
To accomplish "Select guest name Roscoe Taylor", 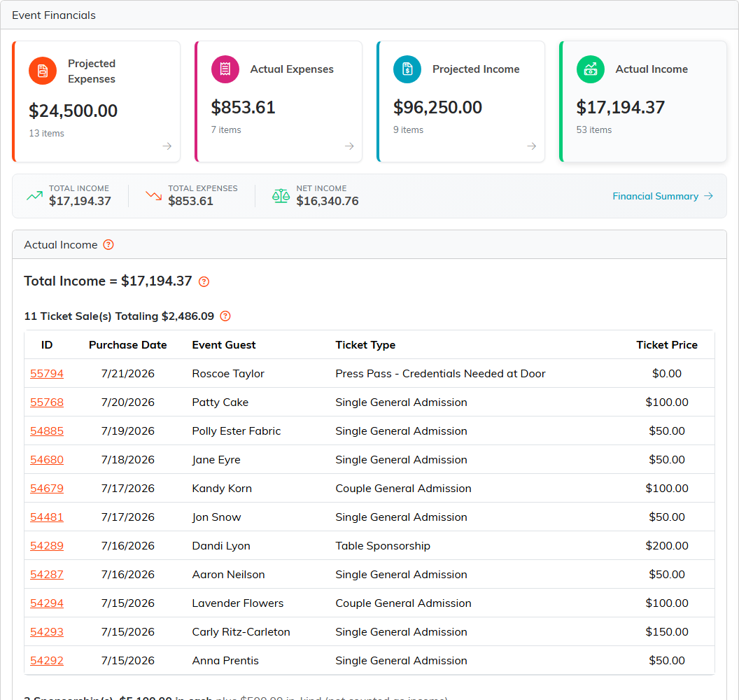I will point(228,374).
